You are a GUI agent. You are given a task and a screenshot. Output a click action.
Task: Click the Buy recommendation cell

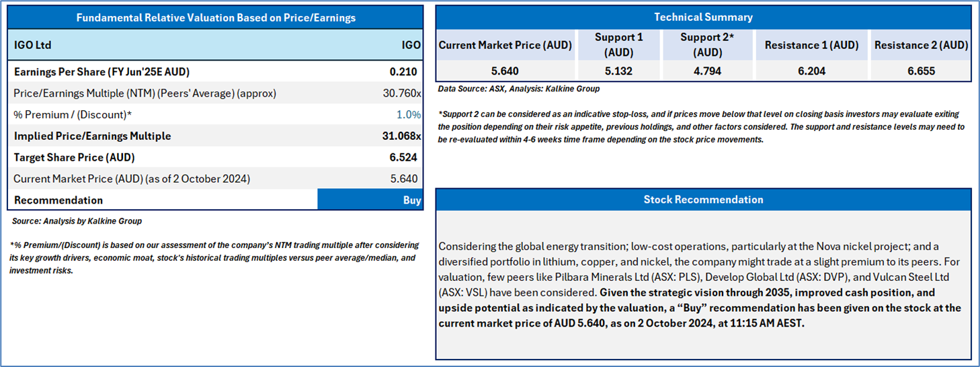[370, 200]
